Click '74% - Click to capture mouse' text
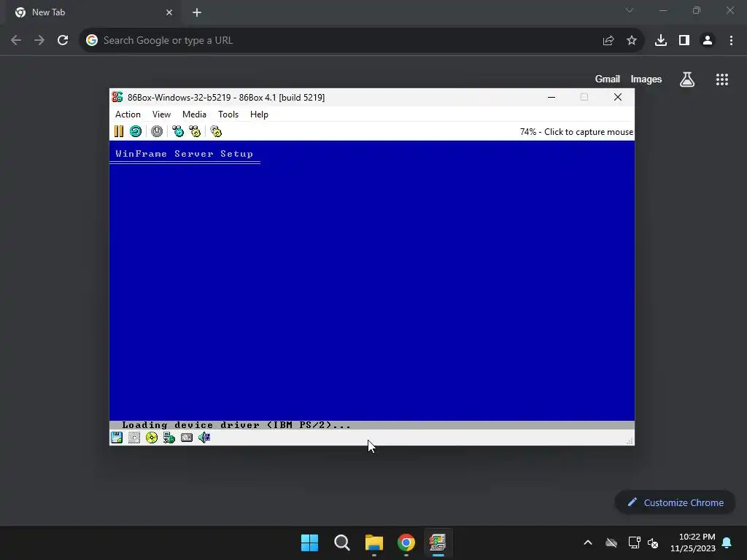The width and height of the screenshot is (747, 560). [x=576, y=132]
